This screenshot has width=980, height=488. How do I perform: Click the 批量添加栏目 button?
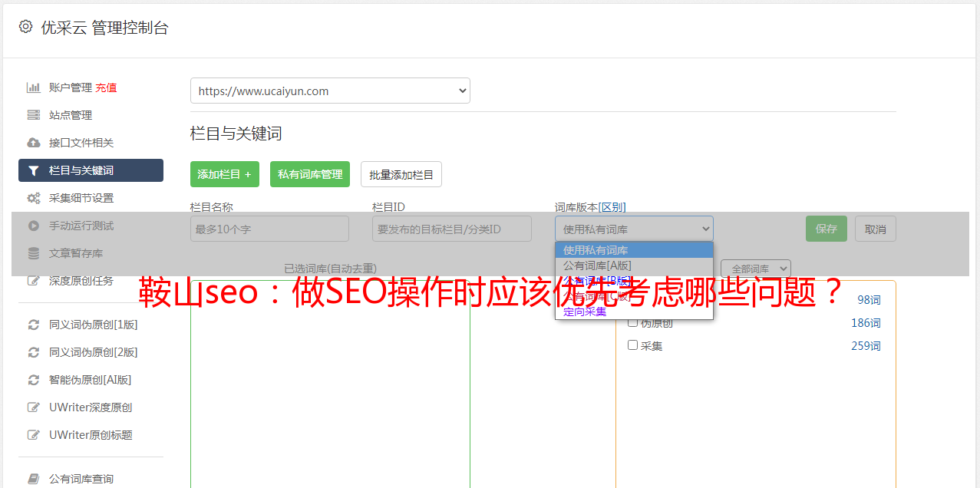(x=401, y=174)
